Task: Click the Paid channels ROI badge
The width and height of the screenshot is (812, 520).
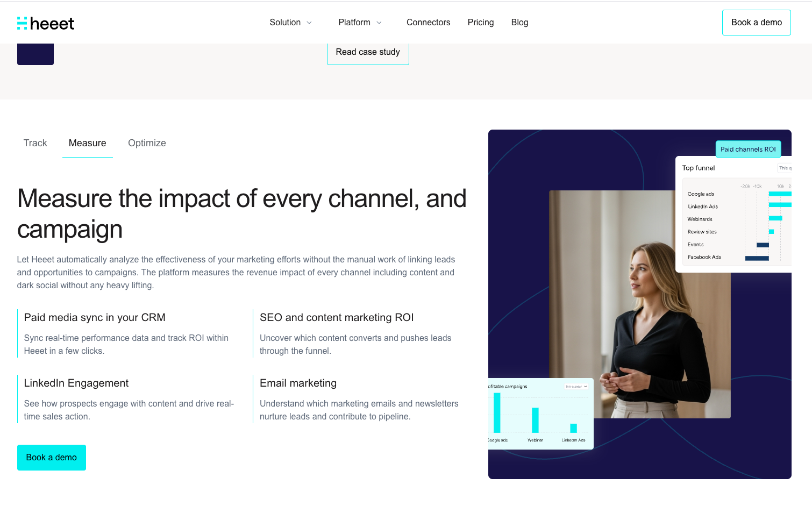Action: click(x=748, y=149)
